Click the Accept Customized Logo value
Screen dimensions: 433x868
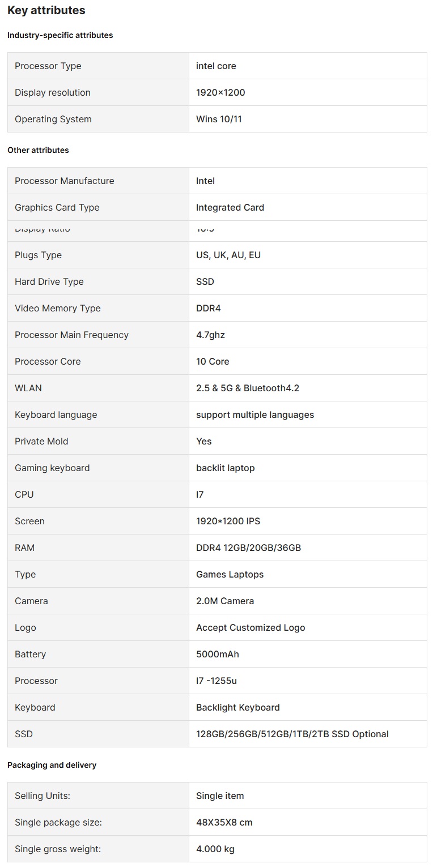(251, 627)
